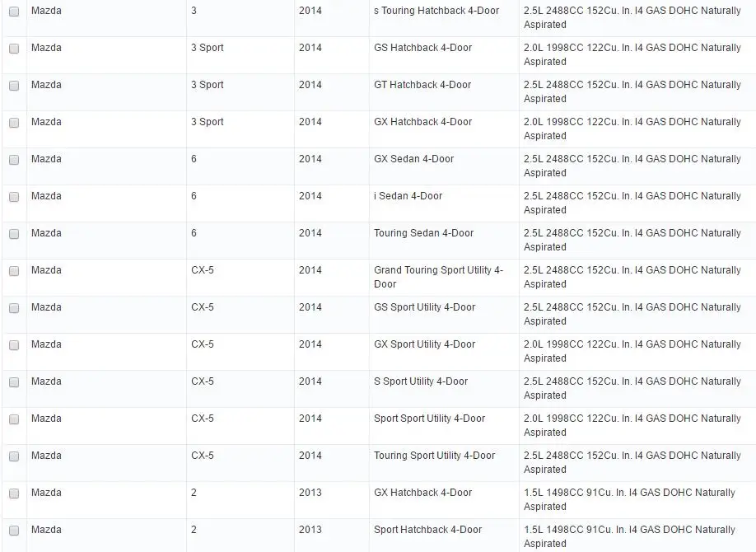Image resolution: width=756 pixels, height=552 pixels.
Task: Tick checkbox for 3 Sport GS Hatchback
Action: click(14, 49)
